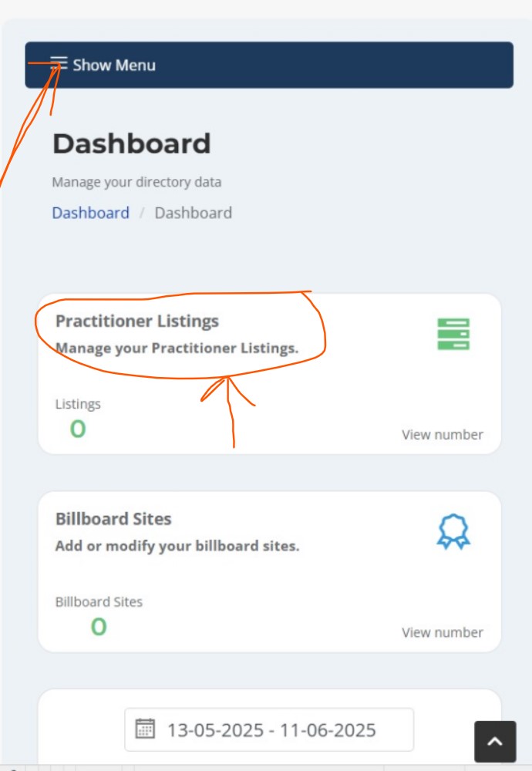Screen dimensions: 532x771
Task: Click the calendar icon in date field
Action: [145, 729]
